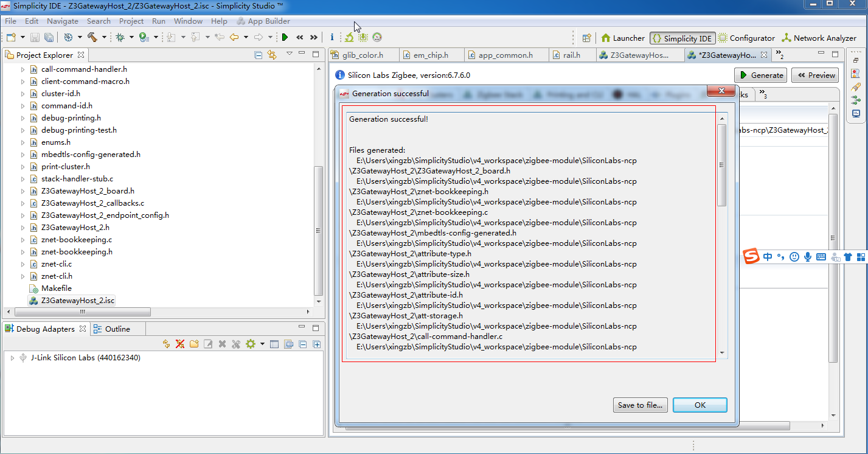Switch to the app_common.h editor tab

tap(505, 55)
